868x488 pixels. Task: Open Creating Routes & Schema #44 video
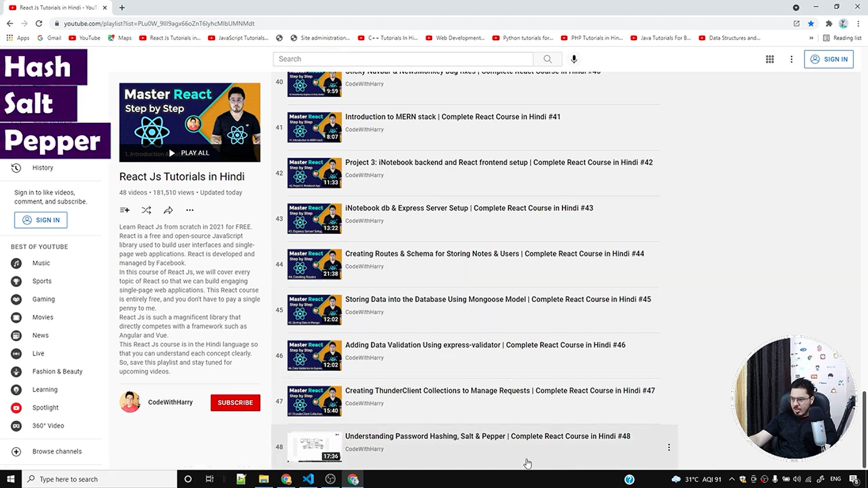tap(495, 253)
